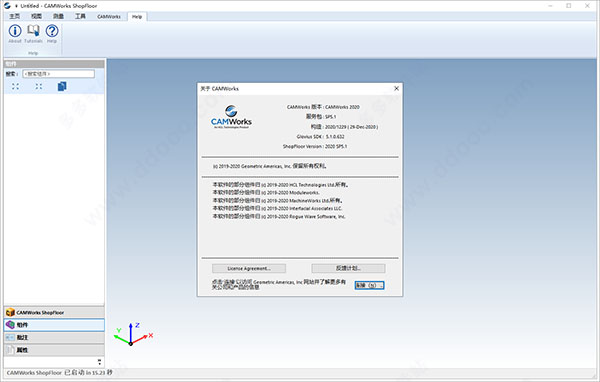Open the 属性 navigation pane

click(54, 350)
